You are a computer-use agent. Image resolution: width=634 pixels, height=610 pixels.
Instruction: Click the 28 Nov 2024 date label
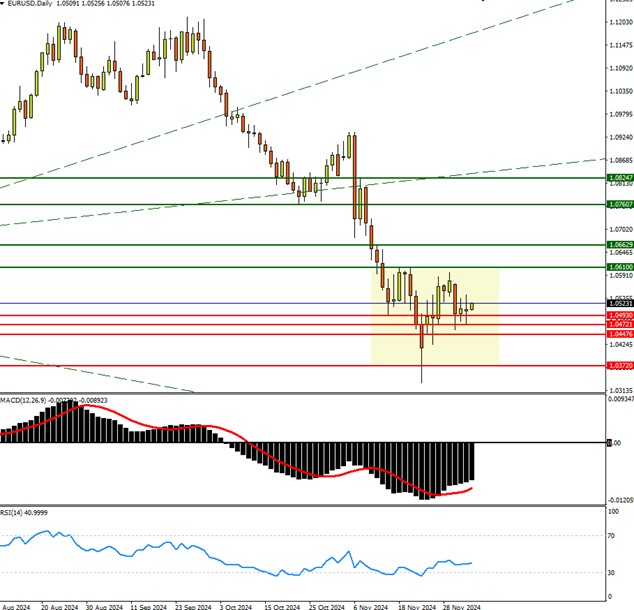(x=463, y=605)
